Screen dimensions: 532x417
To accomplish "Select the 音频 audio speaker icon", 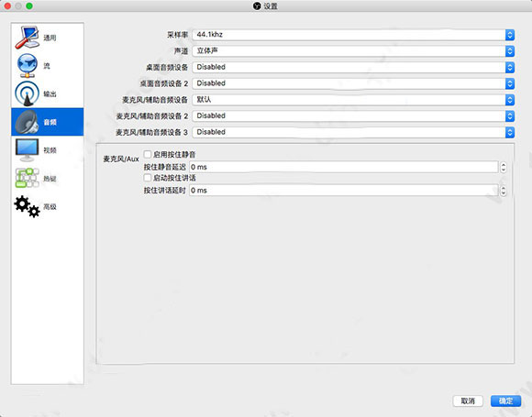I will click(x=28, y=122).
